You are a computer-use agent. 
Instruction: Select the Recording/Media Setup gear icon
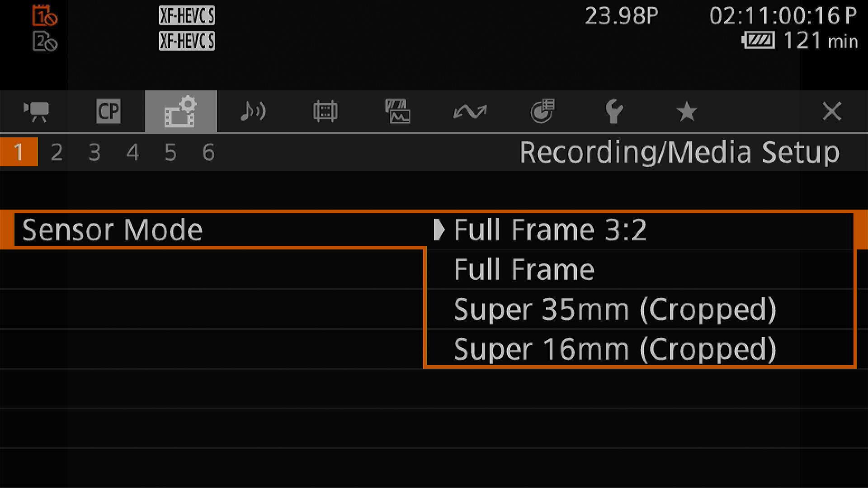(x=180, y=111)
